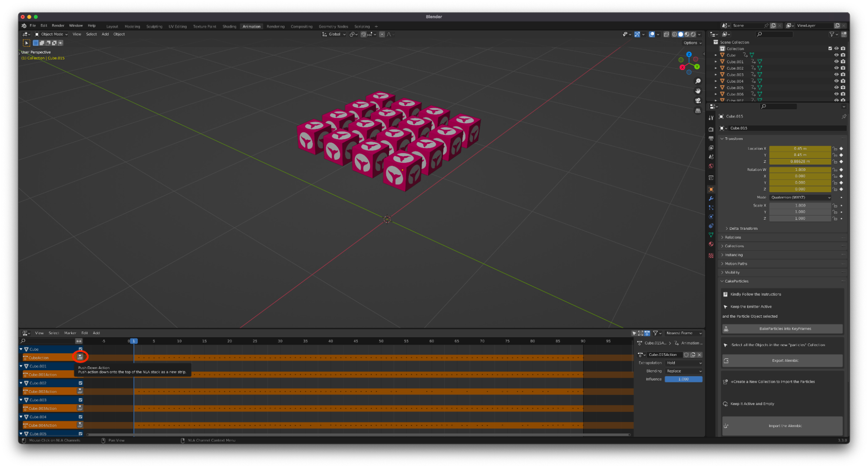Open the File menu
868x468 pixels.
33,26
